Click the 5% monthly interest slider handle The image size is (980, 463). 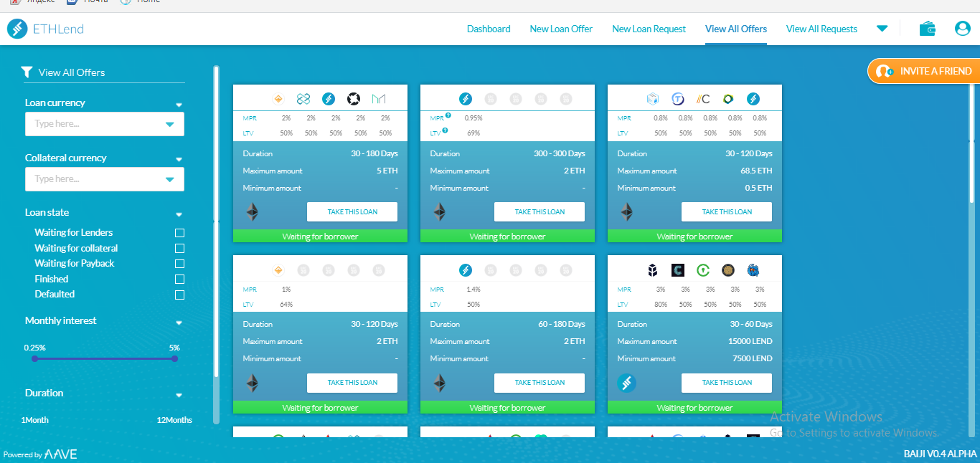pos(174,358)
